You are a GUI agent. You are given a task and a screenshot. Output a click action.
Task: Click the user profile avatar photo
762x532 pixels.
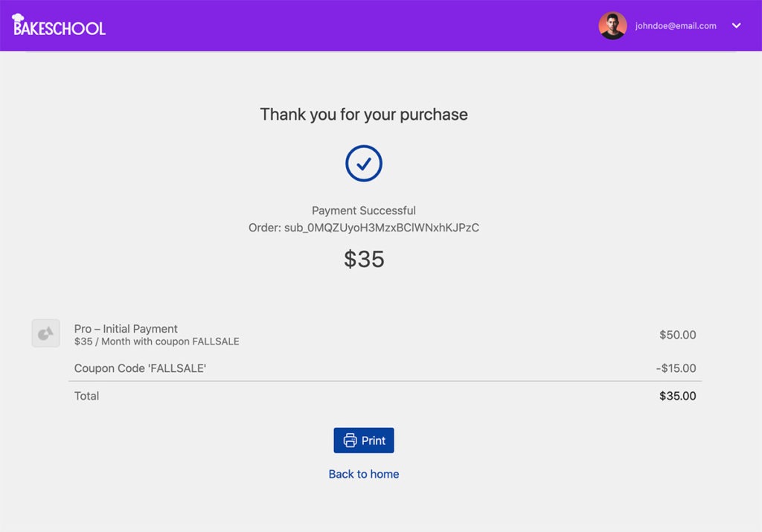pos(612,26)
